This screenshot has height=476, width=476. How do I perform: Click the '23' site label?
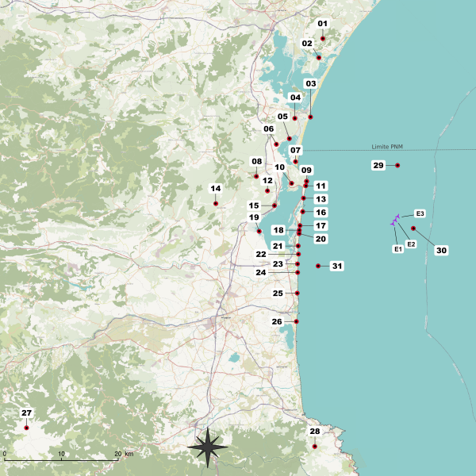coord(278,264)
